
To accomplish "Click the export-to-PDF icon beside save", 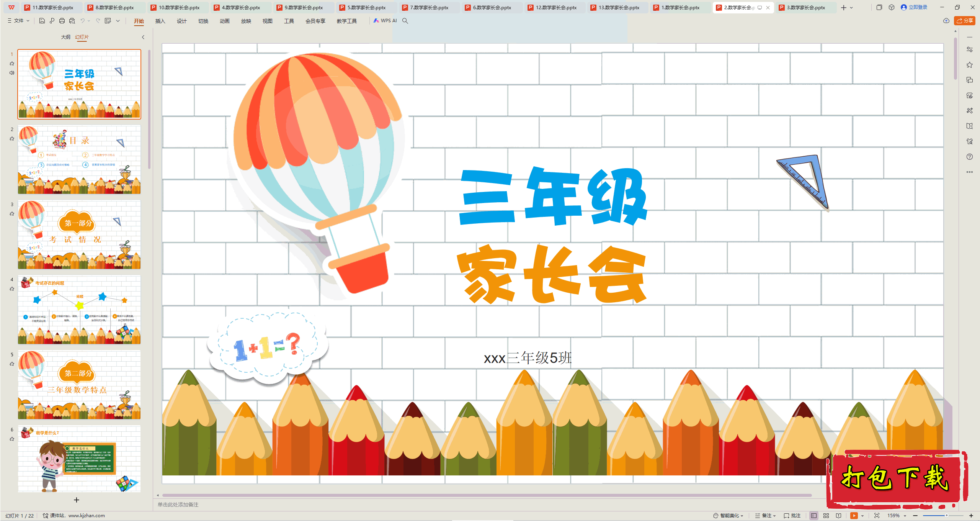I will pos(52,21).
